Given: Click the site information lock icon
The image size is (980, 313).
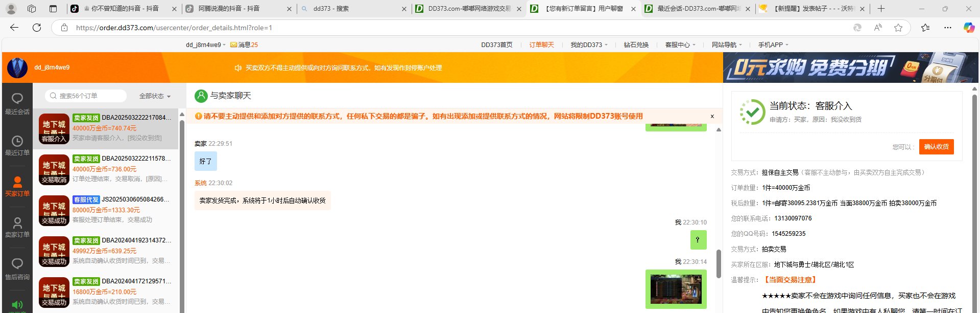Looking at the screenshot, I should pyautogui.click(x=64, y=28).
